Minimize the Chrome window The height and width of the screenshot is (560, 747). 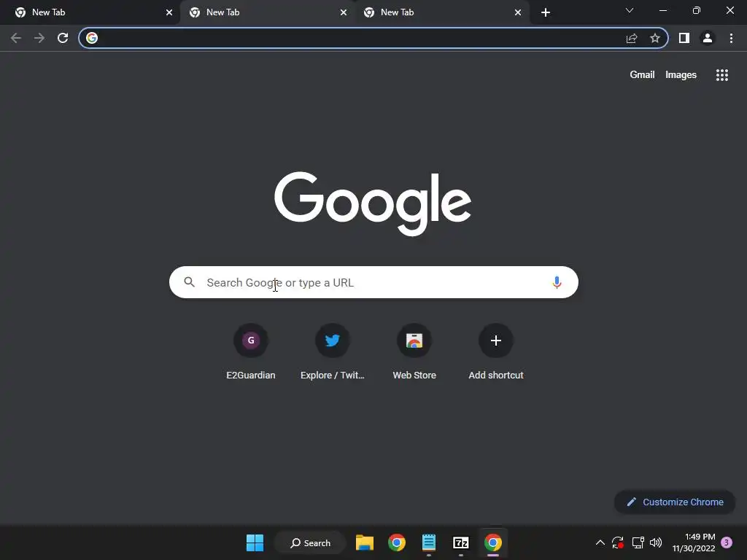click(663, 10)
